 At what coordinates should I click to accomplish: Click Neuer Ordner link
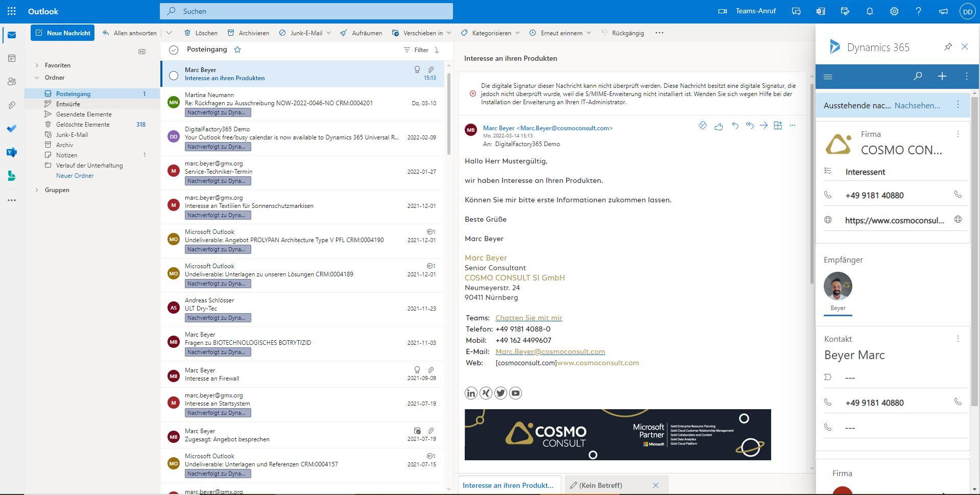[x=75, y=176]
